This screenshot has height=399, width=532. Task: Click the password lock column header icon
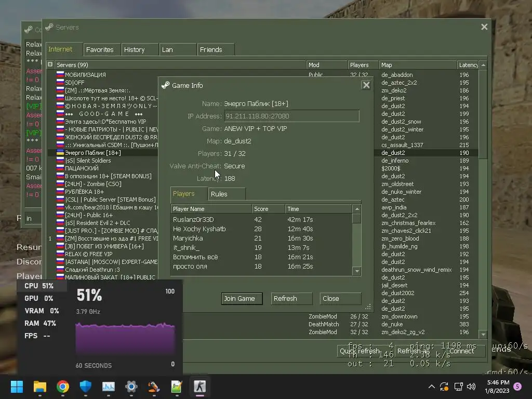click(x=50, y=64)
